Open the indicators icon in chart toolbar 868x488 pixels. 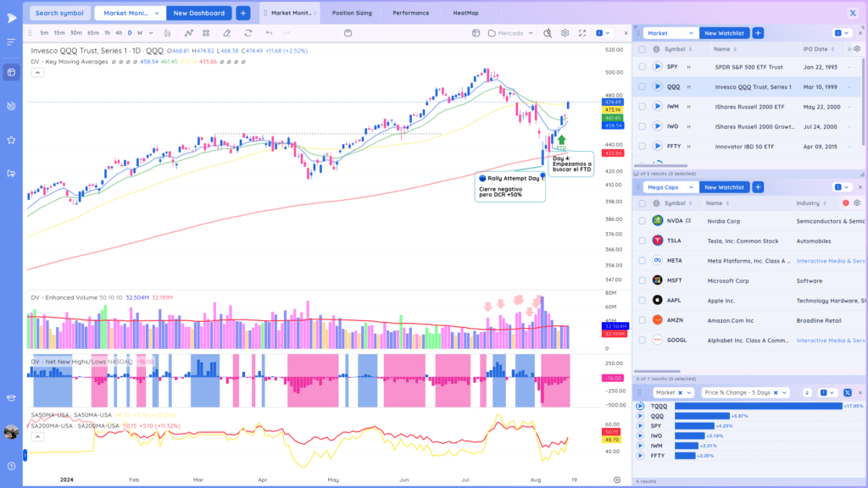coord(189,33)
